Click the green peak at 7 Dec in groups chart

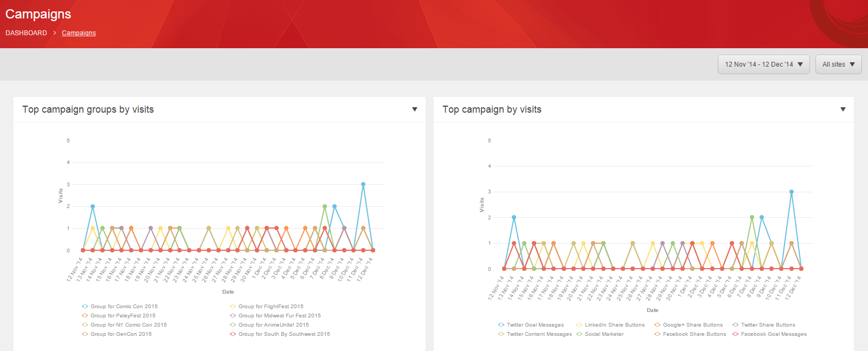[325, 206]
